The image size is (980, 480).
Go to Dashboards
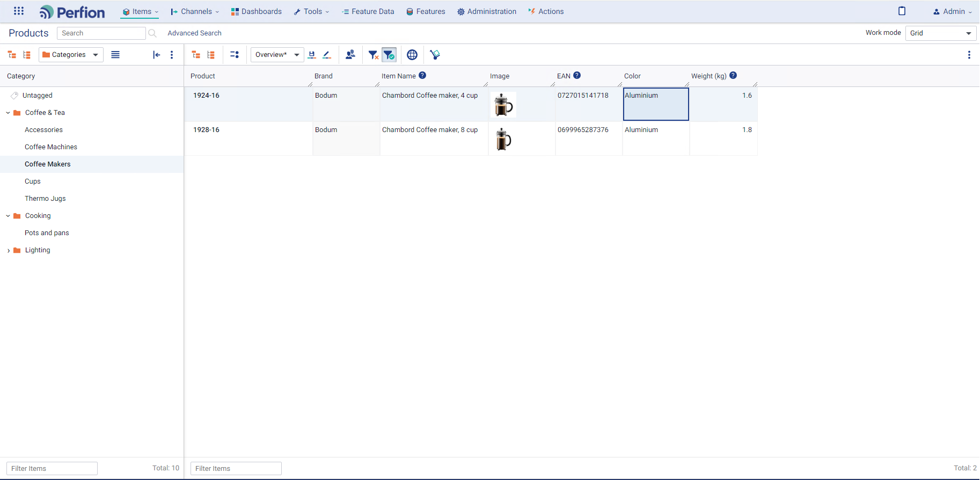257,11
